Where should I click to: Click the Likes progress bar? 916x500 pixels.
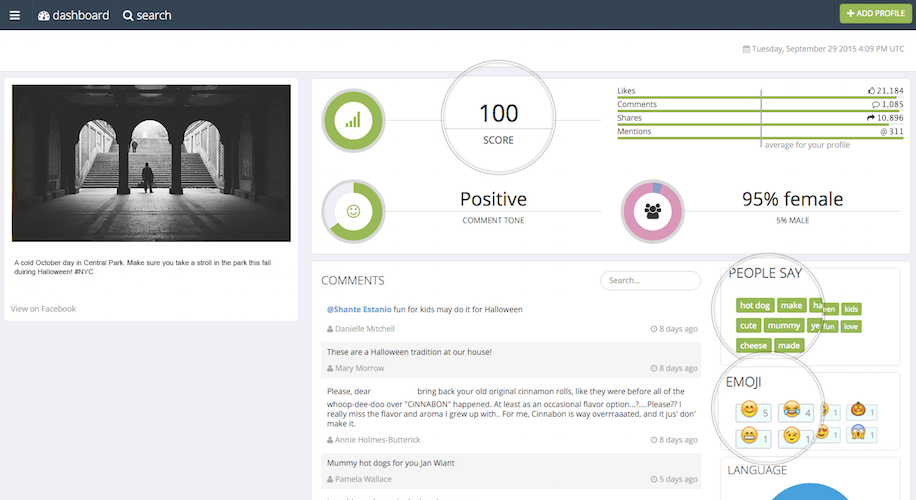(x=760, y=97)
